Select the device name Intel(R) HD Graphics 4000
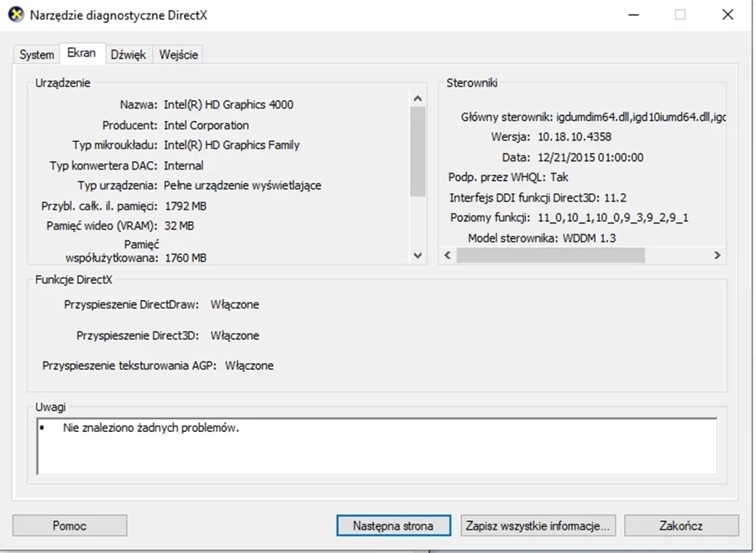The image size is (756, 553). (x=228, y=105)
